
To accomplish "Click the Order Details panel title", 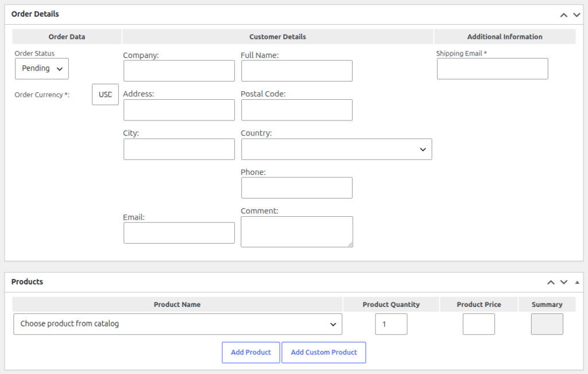I will [35, 14].
